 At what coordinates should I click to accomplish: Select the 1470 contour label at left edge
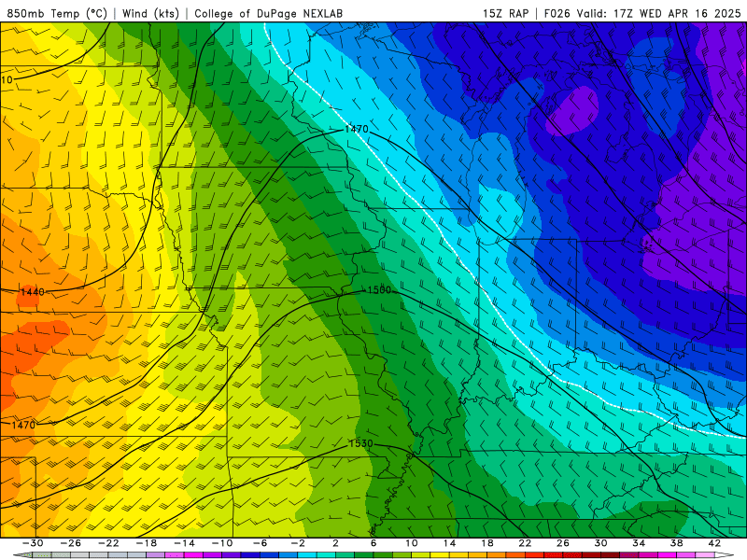[23, 425]
